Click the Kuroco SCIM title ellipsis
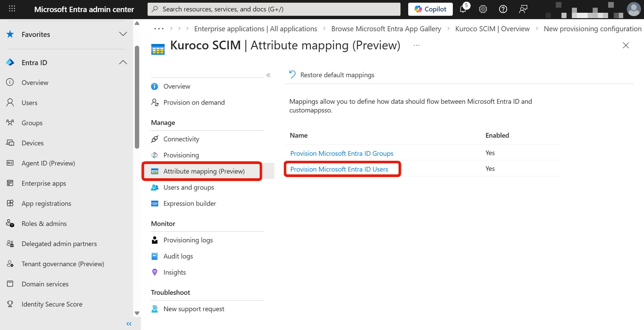 [x=417, y=45]
